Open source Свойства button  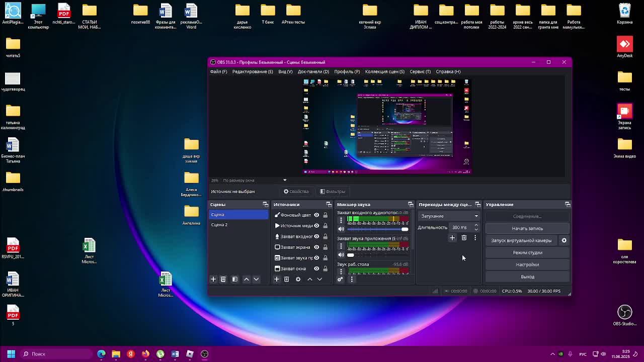point(296,192)
